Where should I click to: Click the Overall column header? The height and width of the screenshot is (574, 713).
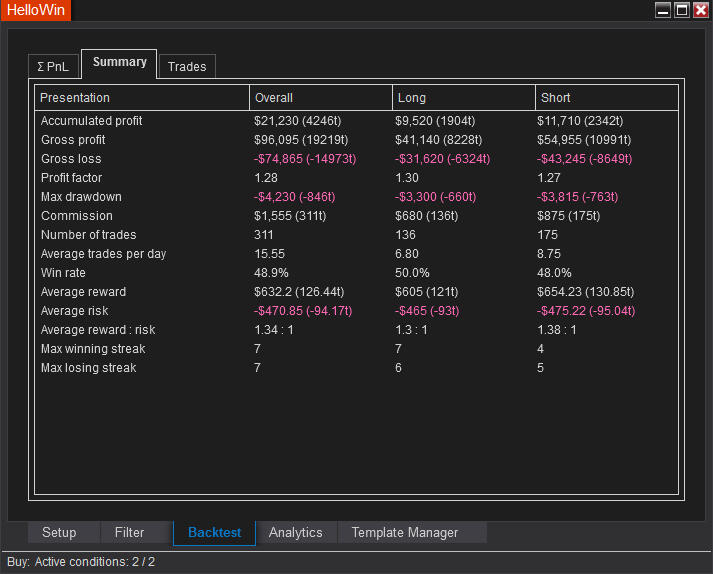pos(274,98)
